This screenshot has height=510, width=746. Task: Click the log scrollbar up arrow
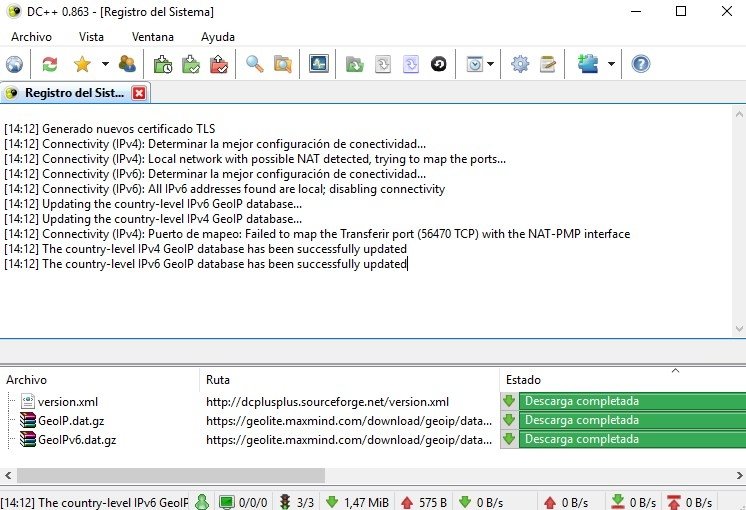click(739, 114)
